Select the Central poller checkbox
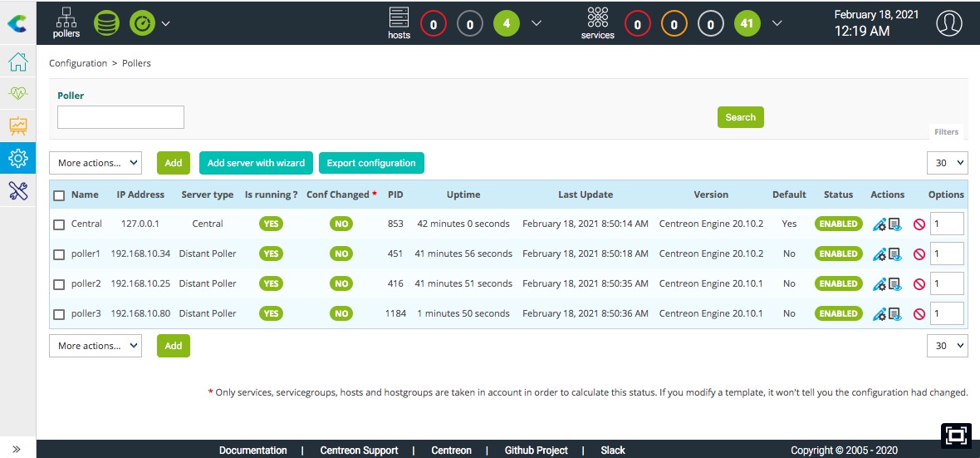 (59, 224)
